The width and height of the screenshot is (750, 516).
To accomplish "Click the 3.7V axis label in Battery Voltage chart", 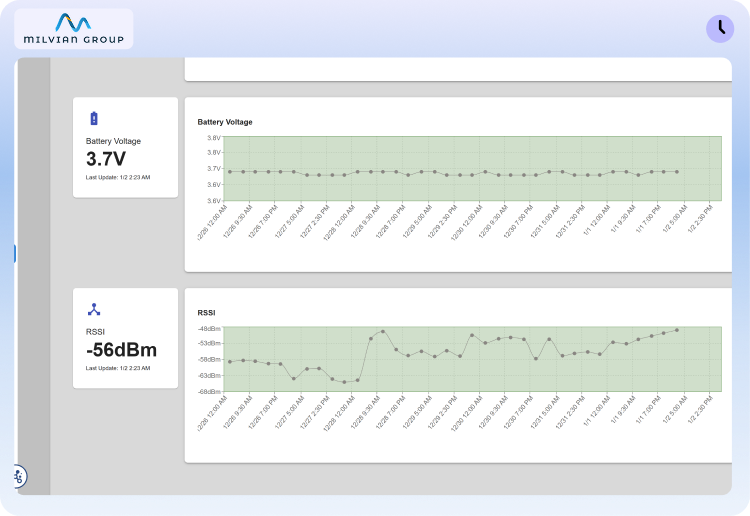I will pos(214,168).
